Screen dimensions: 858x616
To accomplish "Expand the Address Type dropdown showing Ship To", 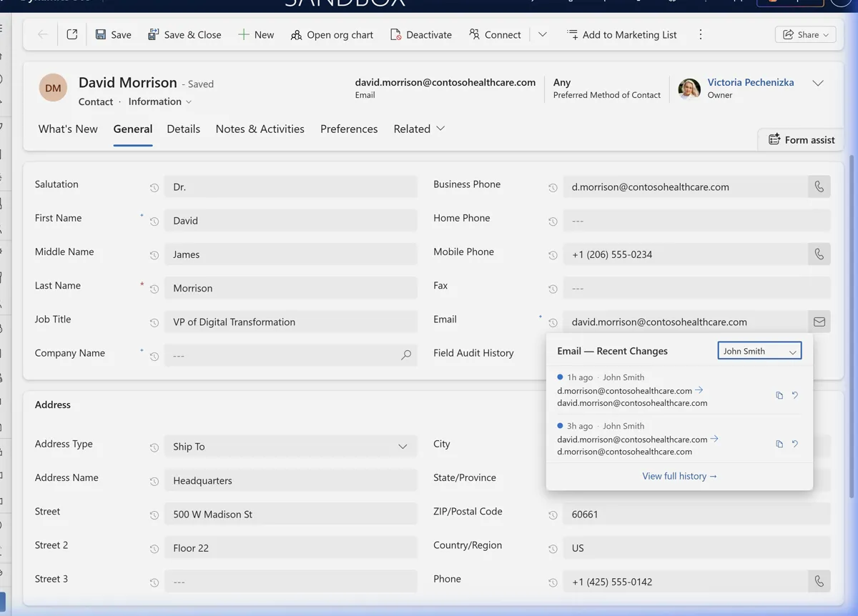I will (x=403, y=445).
